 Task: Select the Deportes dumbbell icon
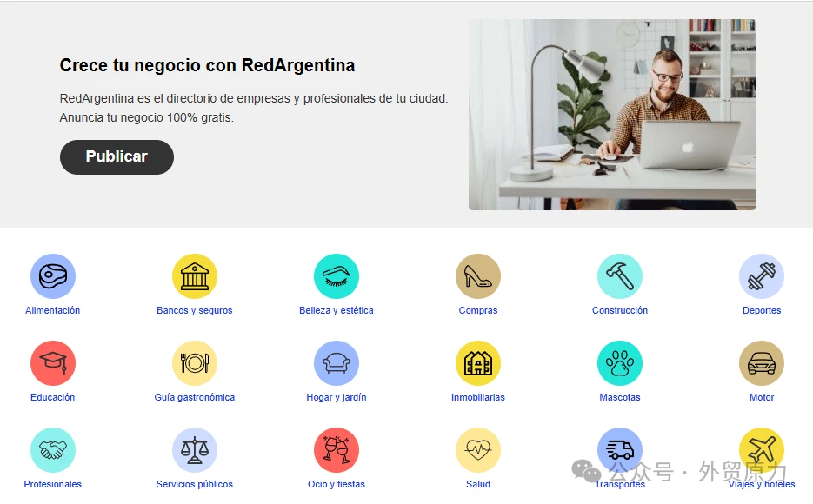tap(762, 276)
